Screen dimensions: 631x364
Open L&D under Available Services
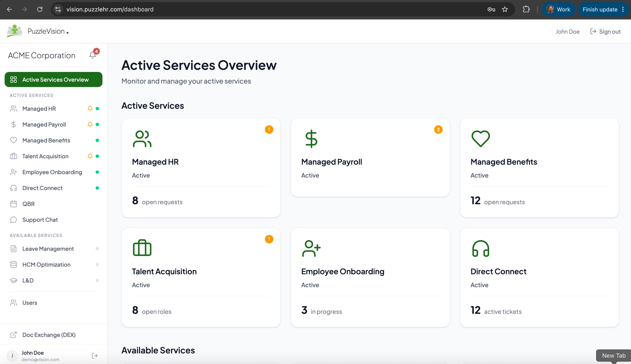pos(54,280)
